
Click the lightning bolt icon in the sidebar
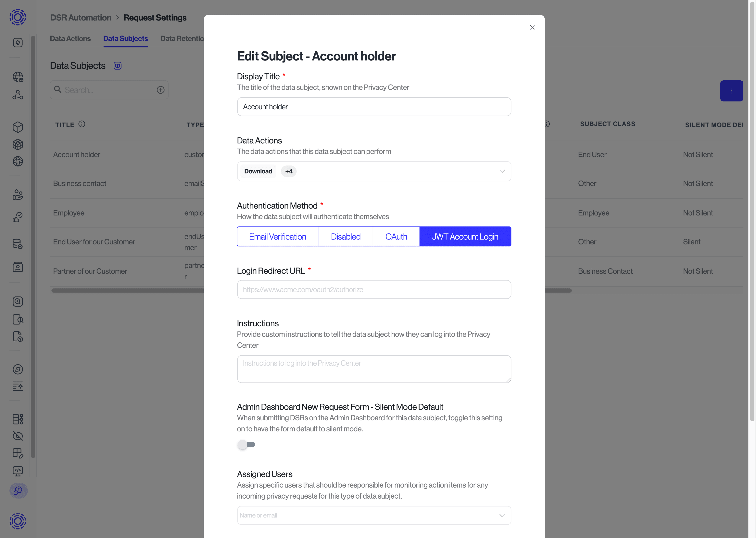[x=18, y=42]
